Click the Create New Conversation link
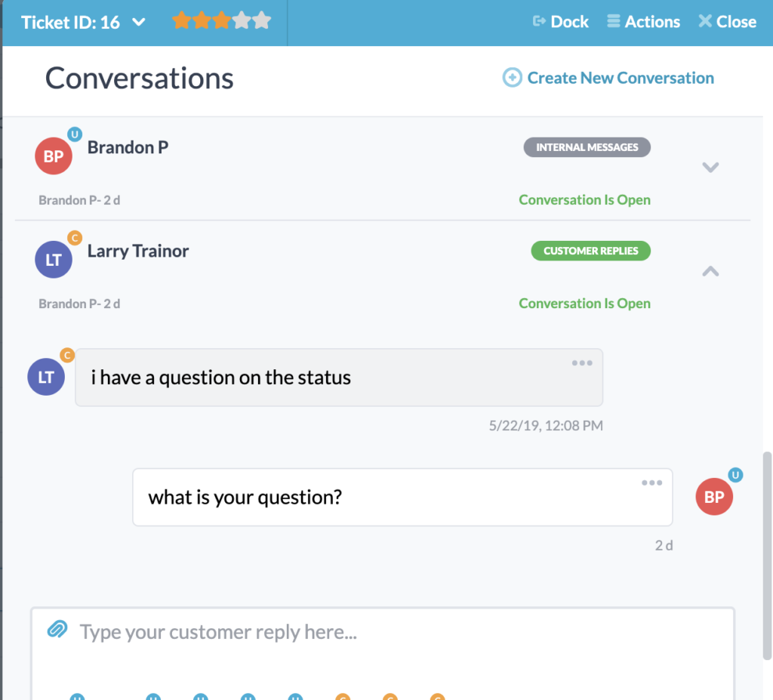This screenshot has height=700, width=773. 619,77
